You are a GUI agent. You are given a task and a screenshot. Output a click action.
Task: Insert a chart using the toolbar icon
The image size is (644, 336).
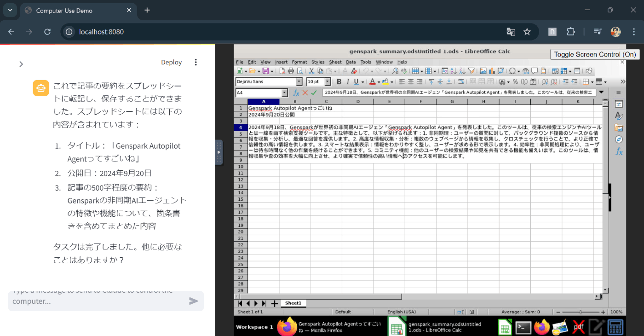point(492,71)
